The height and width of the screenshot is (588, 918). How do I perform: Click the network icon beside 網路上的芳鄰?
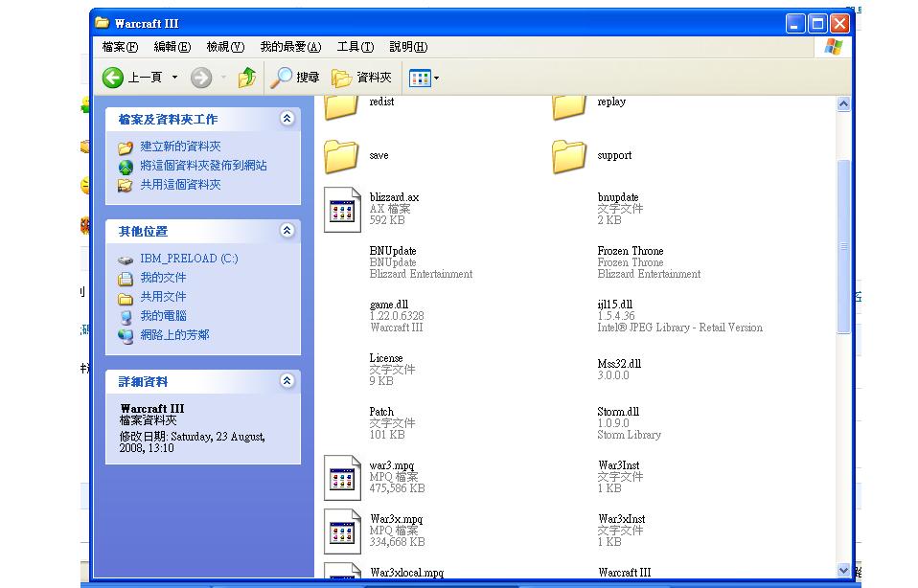point(126,336)
